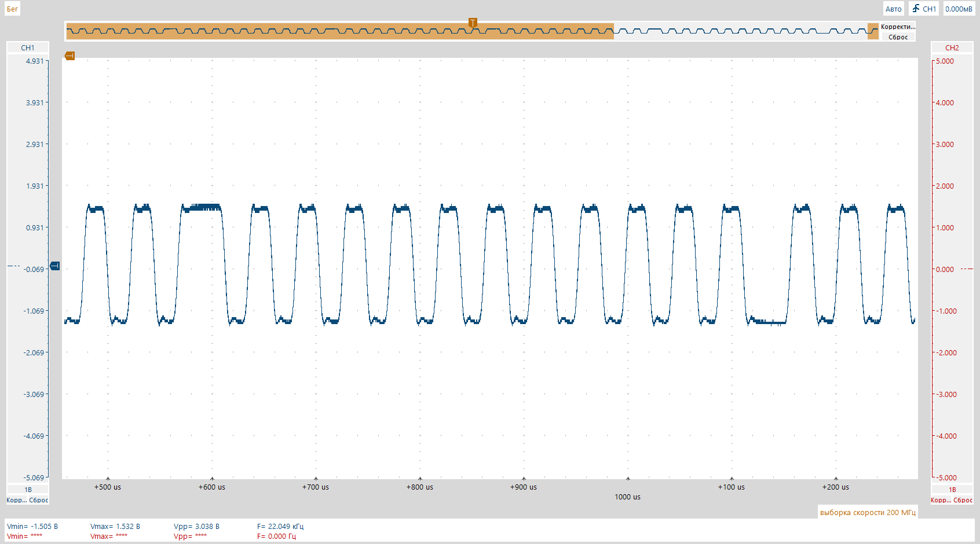Click the Vmin= -1.505 В measurement
980x544 pixels.
pos(32,527)
